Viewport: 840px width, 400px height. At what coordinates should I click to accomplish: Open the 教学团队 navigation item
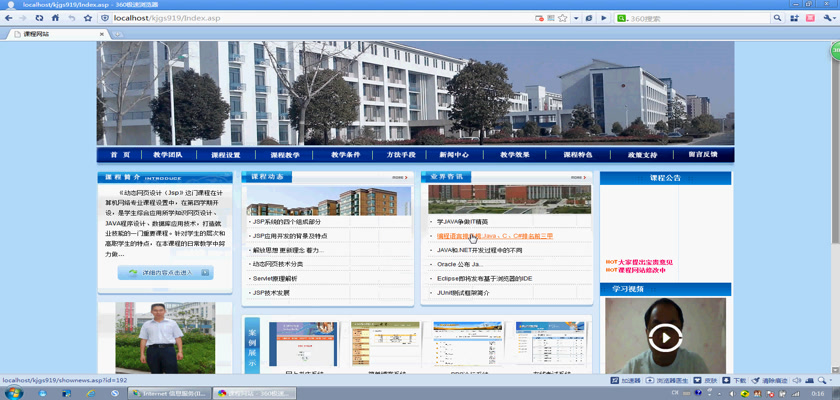pos(168,155)
